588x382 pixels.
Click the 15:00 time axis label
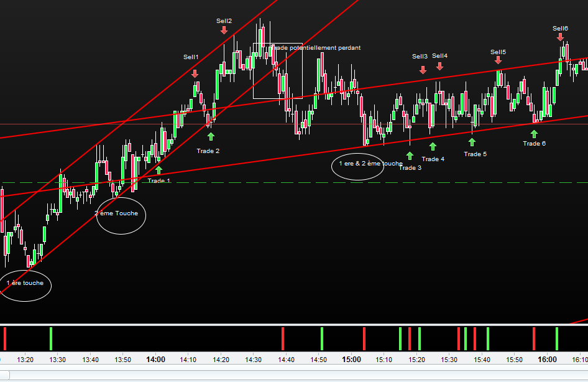[x=351, y=360]
